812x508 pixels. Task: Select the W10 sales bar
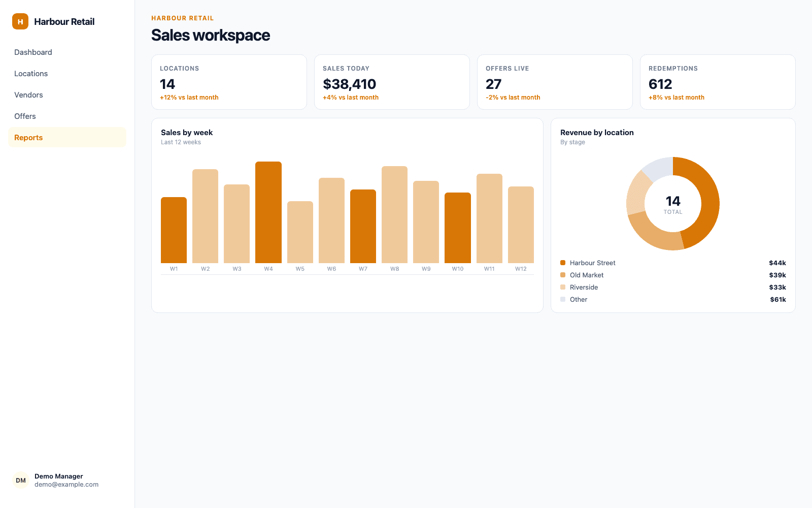(x=458, y=228)
